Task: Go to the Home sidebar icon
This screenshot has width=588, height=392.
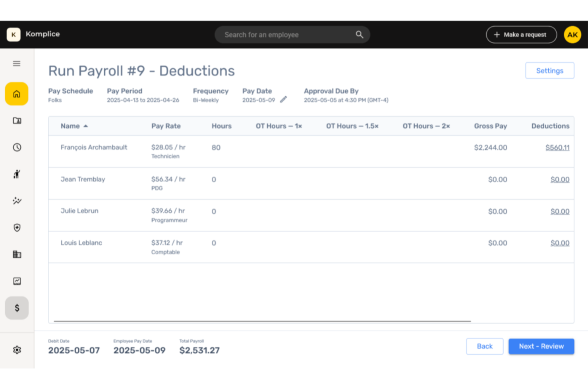Action: (17, 94)
